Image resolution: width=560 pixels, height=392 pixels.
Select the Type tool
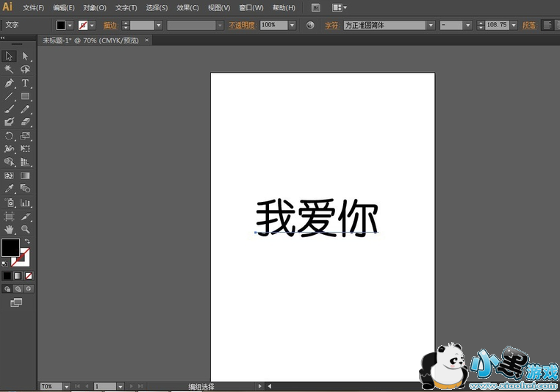[x=25, y=83]
